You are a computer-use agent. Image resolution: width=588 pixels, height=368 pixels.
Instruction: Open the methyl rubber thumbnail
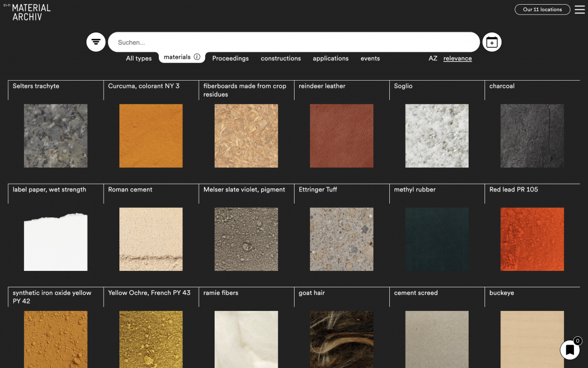click(x=436, y=239)
